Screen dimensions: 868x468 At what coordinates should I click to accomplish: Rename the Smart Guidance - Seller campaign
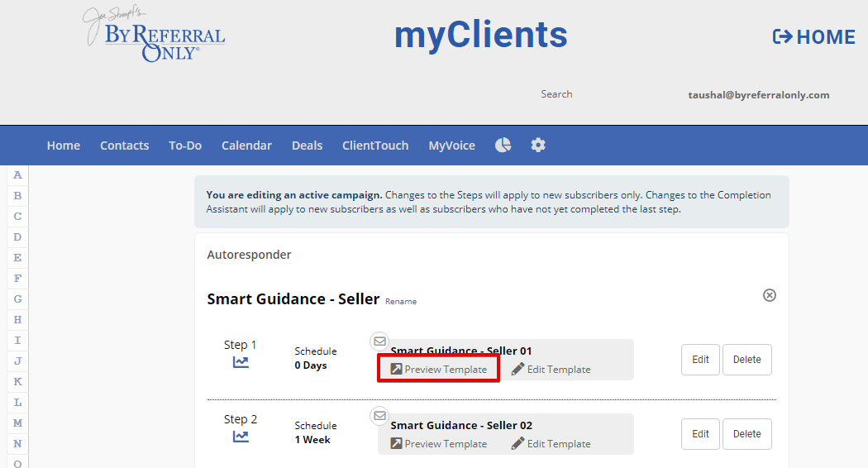(401, 301)
